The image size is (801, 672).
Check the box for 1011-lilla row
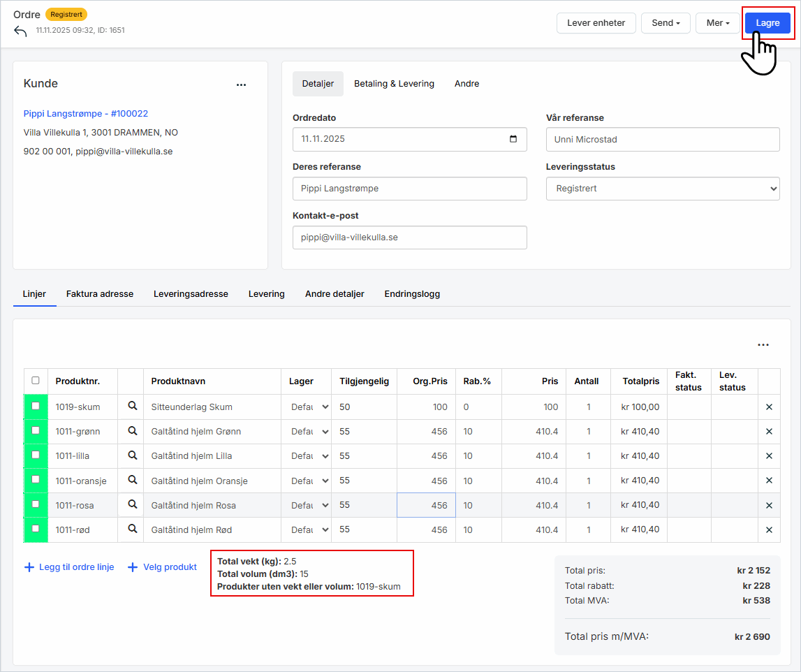point(36,455)
